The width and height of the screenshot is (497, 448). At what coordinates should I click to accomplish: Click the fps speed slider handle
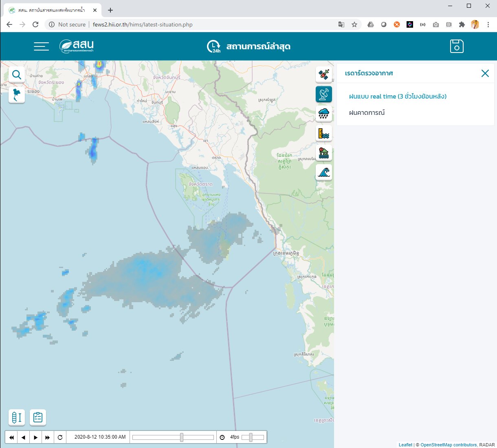click(x=251, y=437)
